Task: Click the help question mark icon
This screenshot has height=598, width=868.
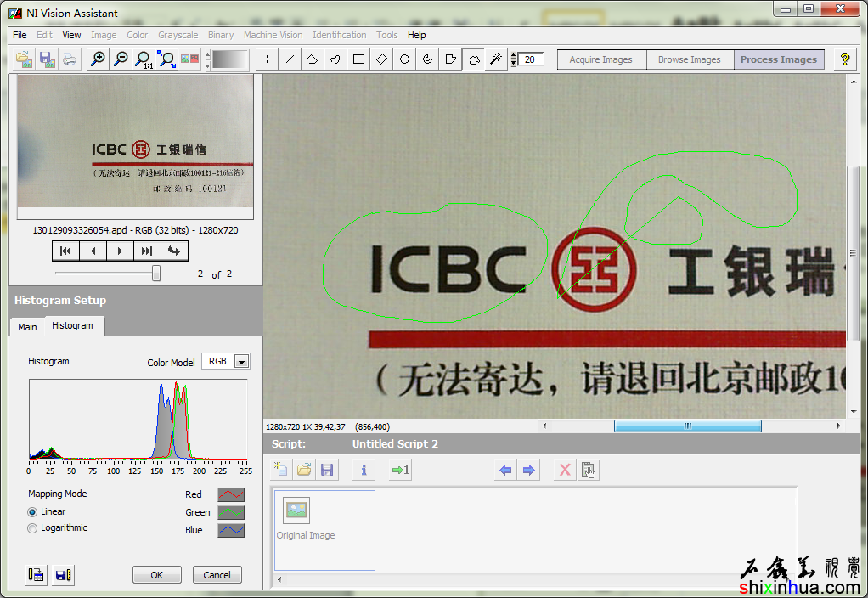Action: tap(844, 59)
